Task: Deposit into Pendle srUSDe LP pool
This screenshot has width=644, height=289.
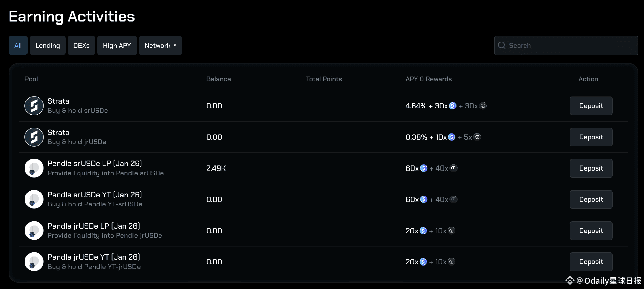Action: pyautogui.click(x=591, y=168)
